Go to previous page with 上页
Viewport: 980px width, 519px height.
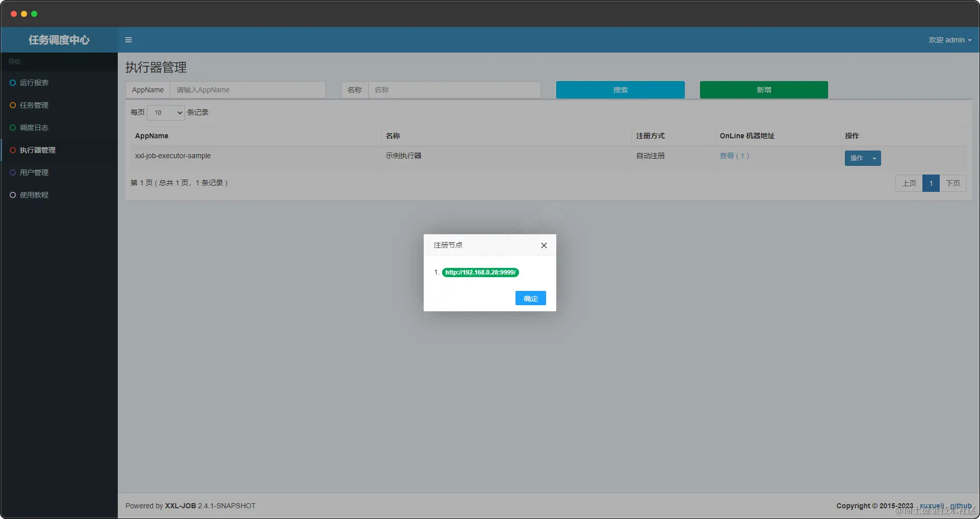click(x=909, y=183)
